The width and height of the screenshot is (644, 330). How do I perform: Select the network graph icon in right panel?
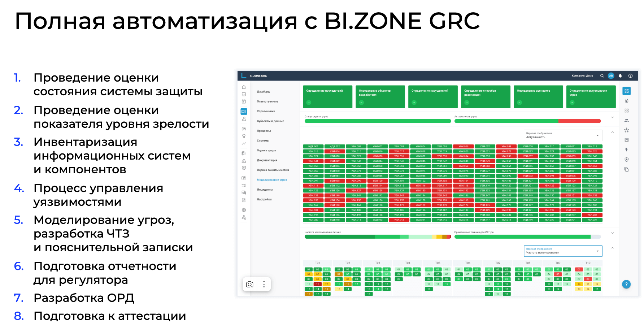click(x=626, y=130)
